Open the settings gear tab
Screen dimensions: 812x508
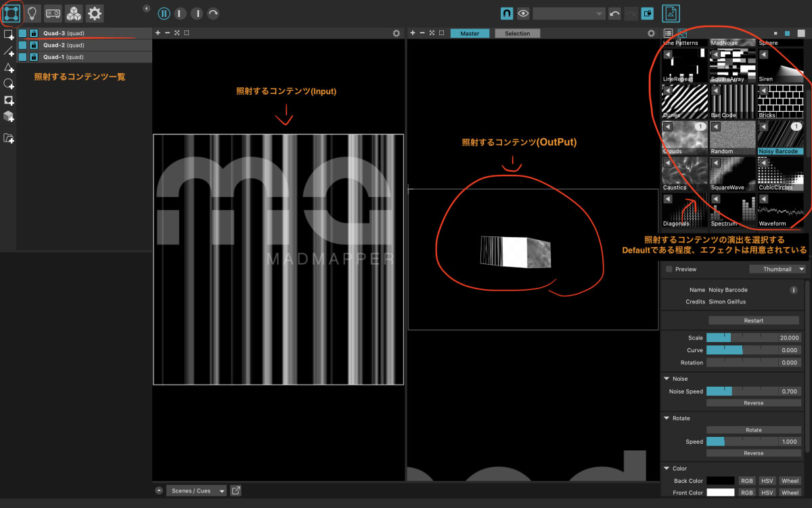95,13
